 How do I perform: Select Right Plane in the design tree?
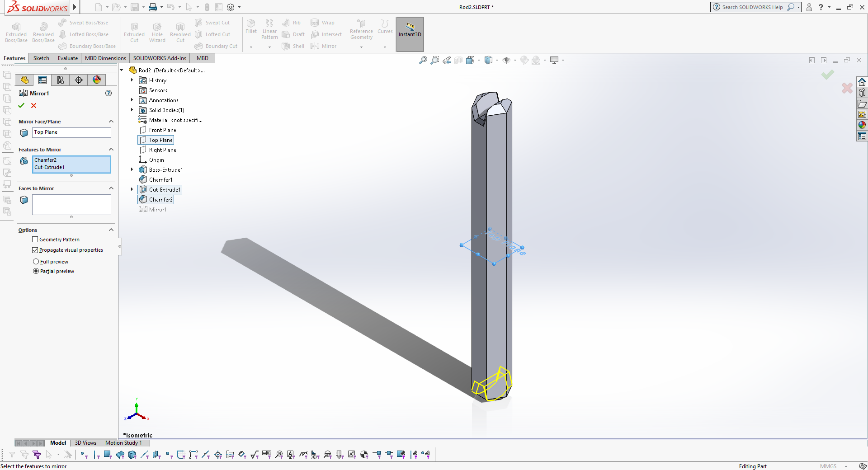pyautogui.click(x=158, y=150)
